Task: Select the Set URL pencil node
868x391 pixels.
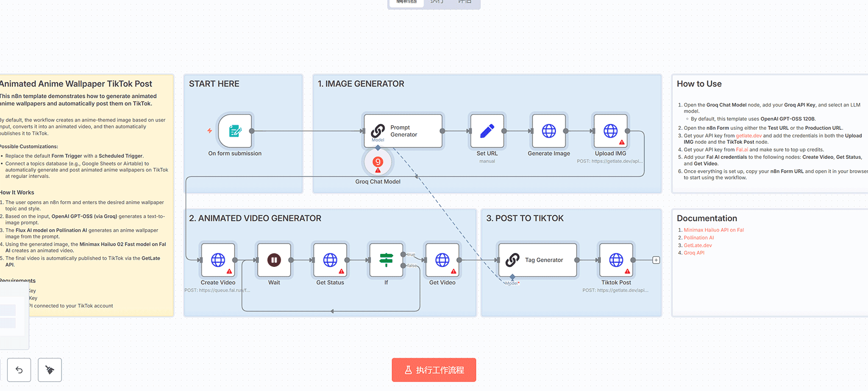Action: point(487,131)
